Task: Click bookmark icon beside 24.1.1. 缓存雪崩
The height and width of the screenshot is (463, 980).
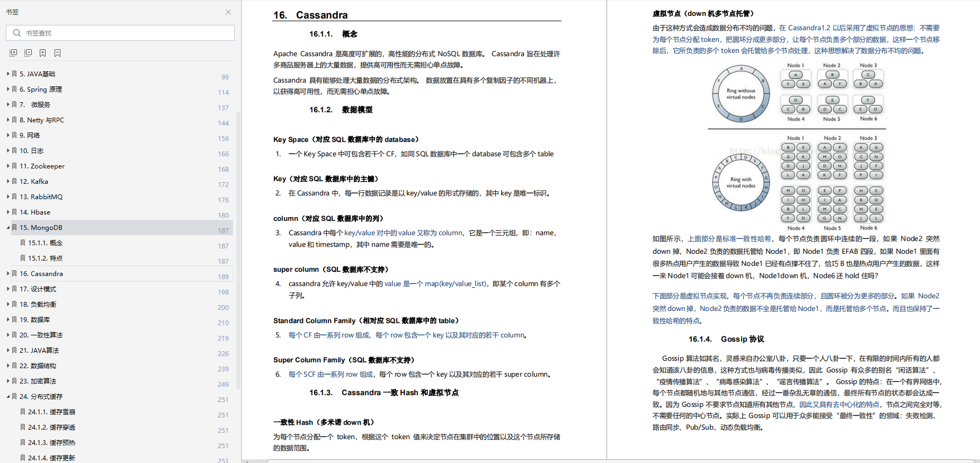Action: tap(23, 412)
